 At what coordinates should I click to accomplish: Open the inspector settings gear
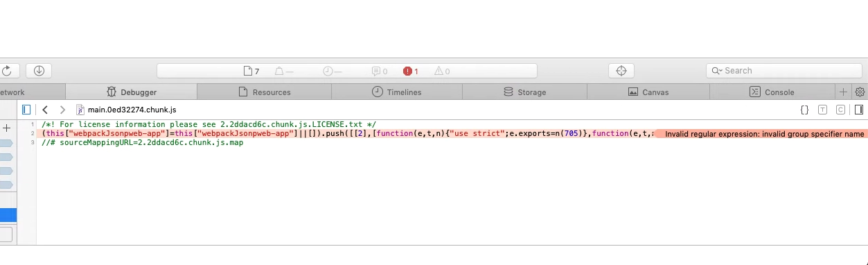[860, 92]
